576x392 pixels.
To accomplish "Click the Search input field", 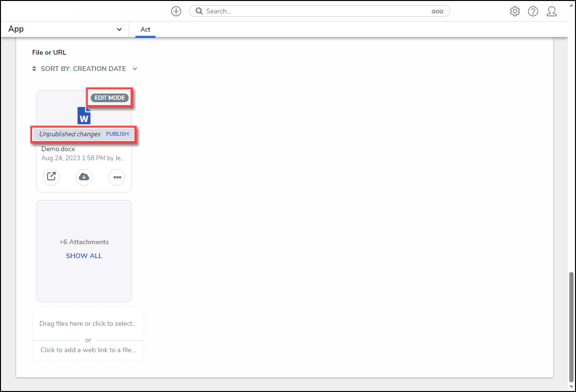I will point(319,11).
